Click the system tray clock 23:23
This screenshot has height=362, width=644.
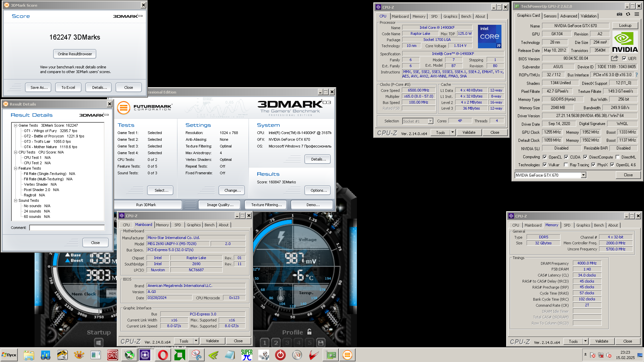click(x=625, y=352)
